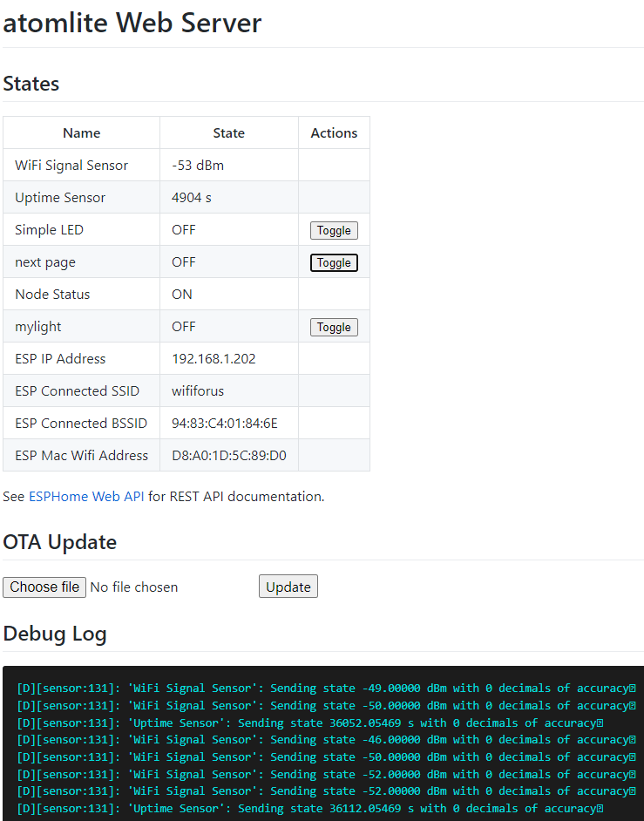The height and width of the screenshot is (821, 644).
Task: Click the ESP Connected SSID value wififorus
Action: coord(198,390)
